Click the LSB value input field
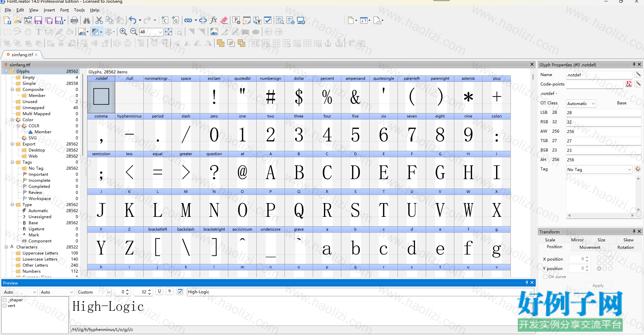 tap(603, 113)
